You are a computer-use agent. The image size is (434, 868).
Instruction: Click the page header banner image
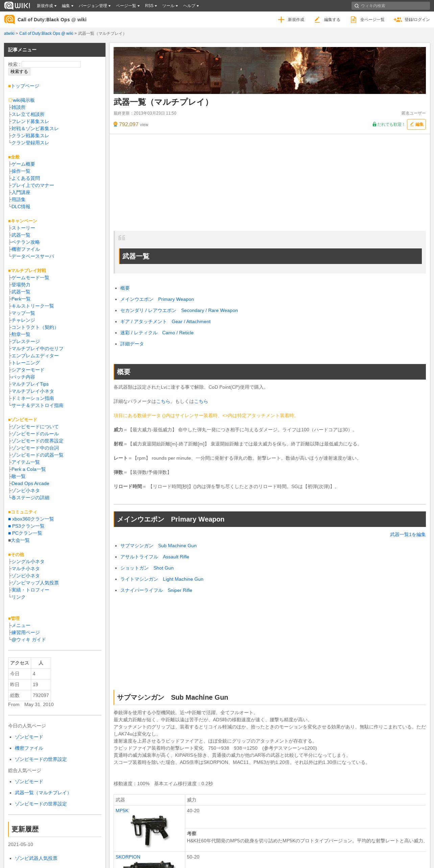pyautogui.click(x=269, y=70)
